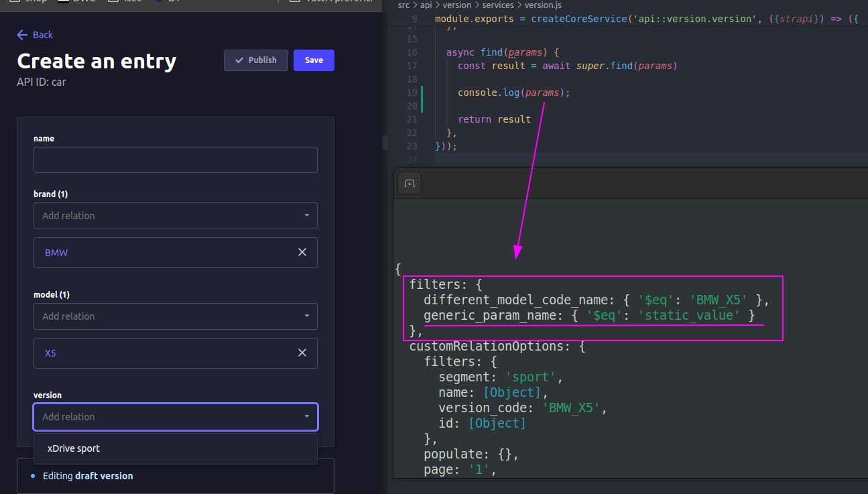Place cursor on console.log(params) line
868x494 pixels.
pos(514,92)
